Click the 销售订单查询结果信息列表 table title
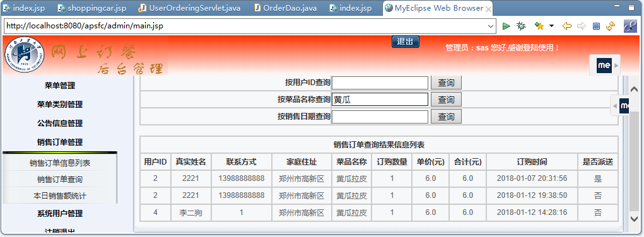Image resolution: width=644 pixels, height=237 pixels. [x=378, y=145]
